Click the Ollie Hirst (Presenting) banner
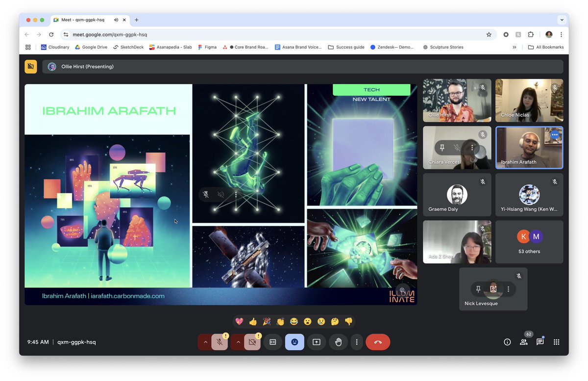 [x=303, y=66]
